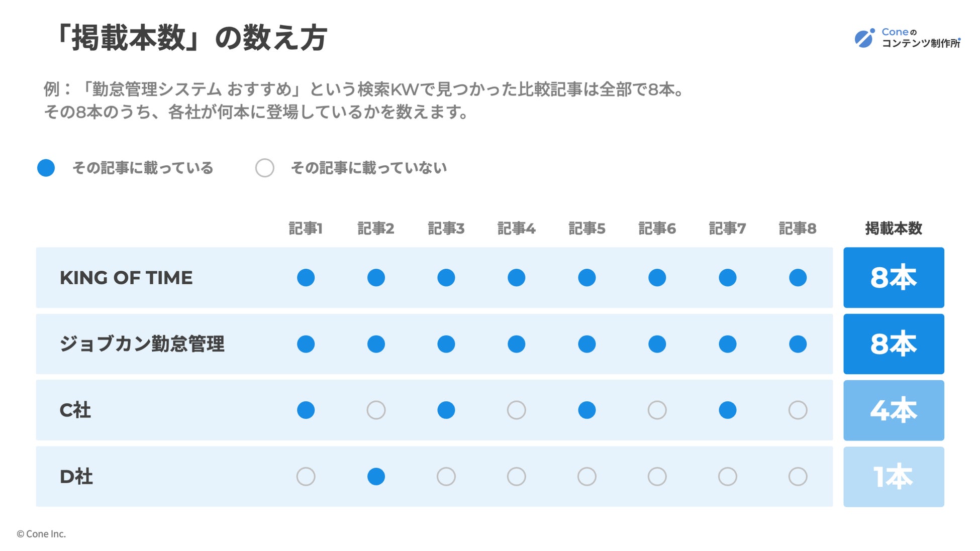Select the 掲載本数 column header

894,229
